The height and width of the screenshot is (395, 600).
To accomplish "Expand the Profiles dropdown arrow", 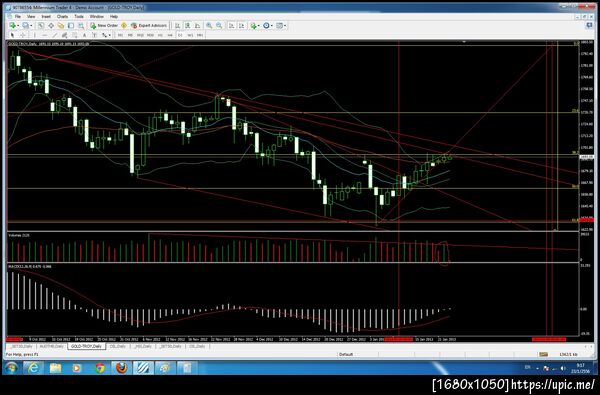I will coord(31,26).
